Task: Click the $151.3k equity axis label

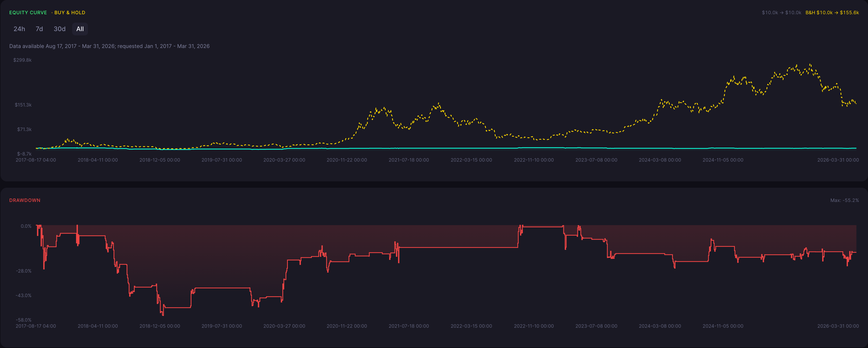Action: click(23, 105)
